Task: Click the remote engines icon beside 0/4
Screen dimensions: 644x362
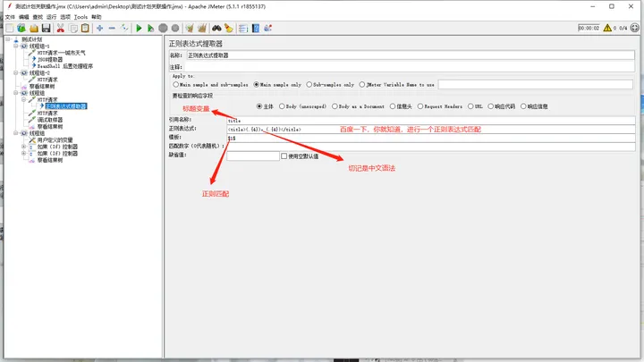Action: click(634, 28)
